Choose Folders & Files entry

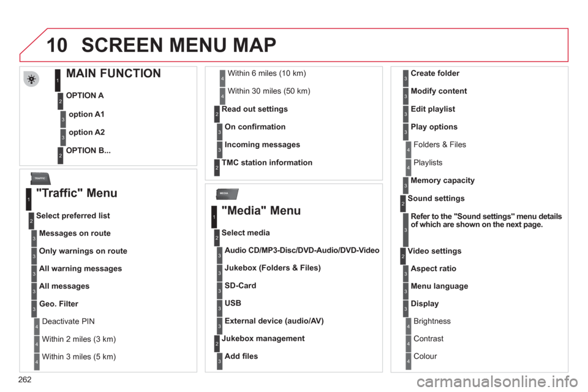440,145
